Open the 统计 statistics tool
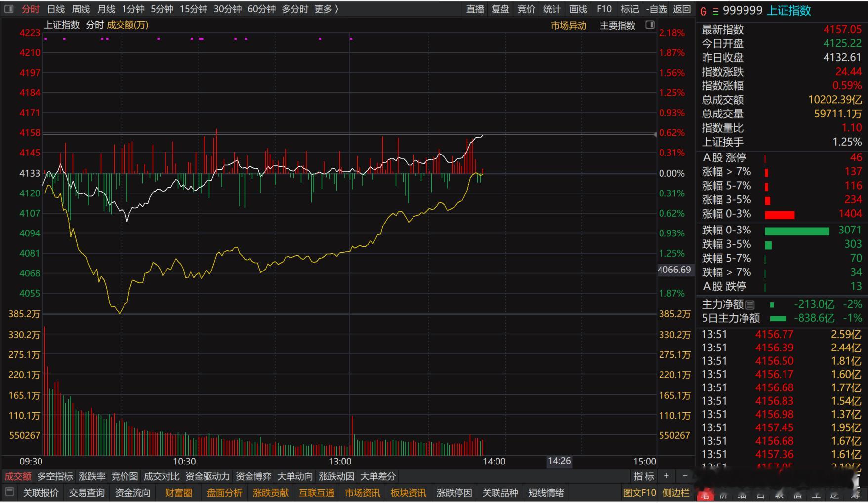 tap(552, 9)
